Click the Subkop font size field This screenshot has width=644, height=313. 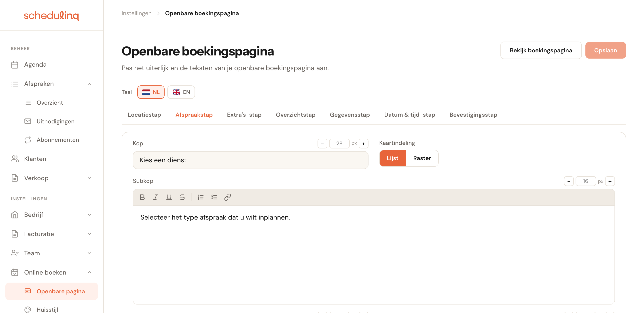tap(586, 181)
